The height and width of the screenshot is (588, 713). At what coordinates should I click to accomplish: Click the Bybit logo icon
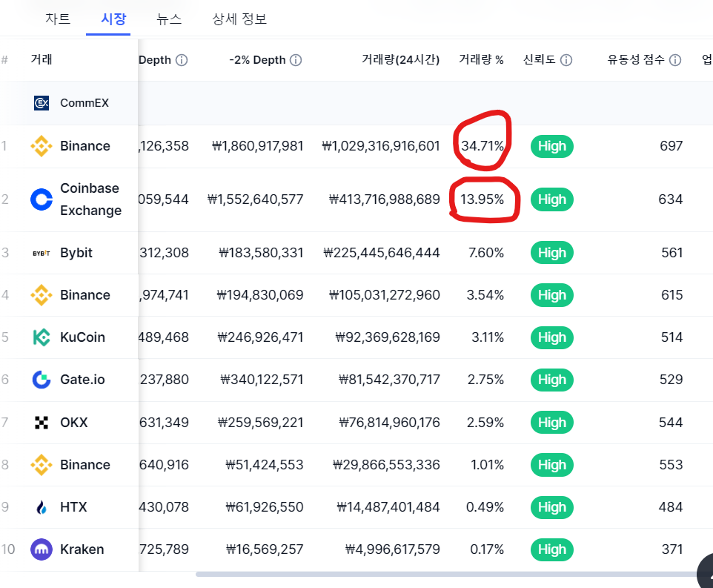(42, 254)
